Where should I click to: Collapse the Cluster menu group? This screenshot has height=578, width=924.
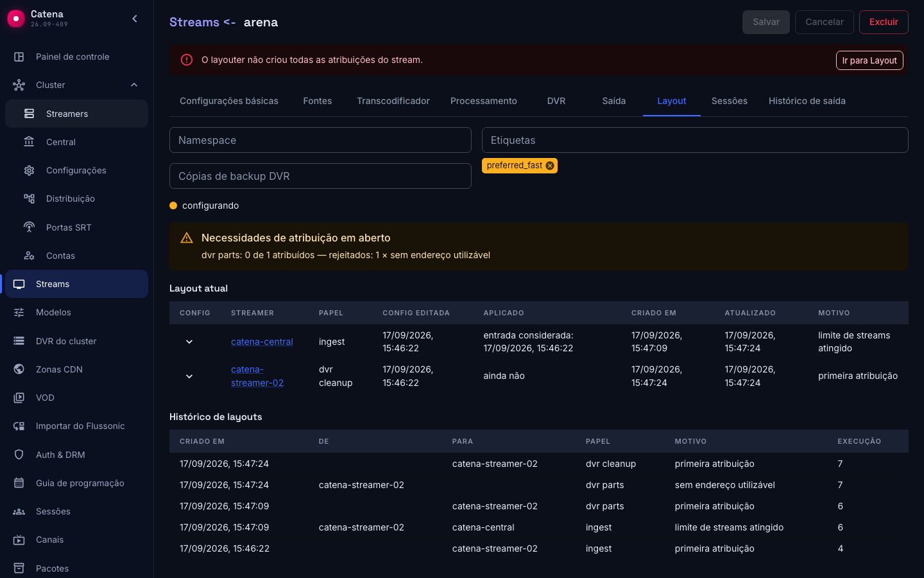tap(134, 85)
